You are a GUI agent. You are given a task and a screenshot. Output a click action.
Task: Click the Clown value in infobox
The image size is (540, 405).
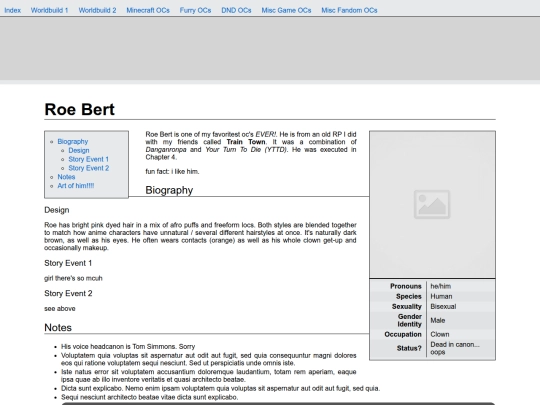(440, 334)
